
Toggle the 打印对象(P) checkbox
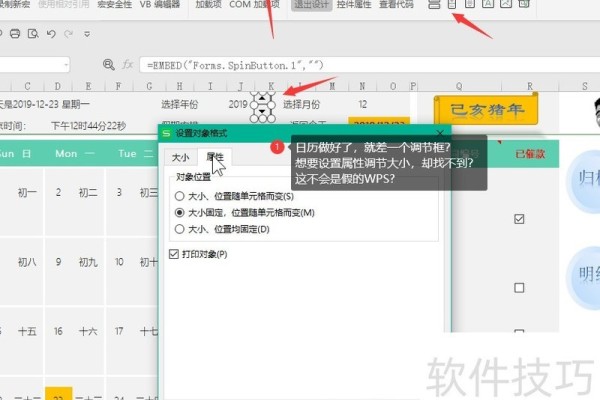pyautogui.click(x=198, y=254)
